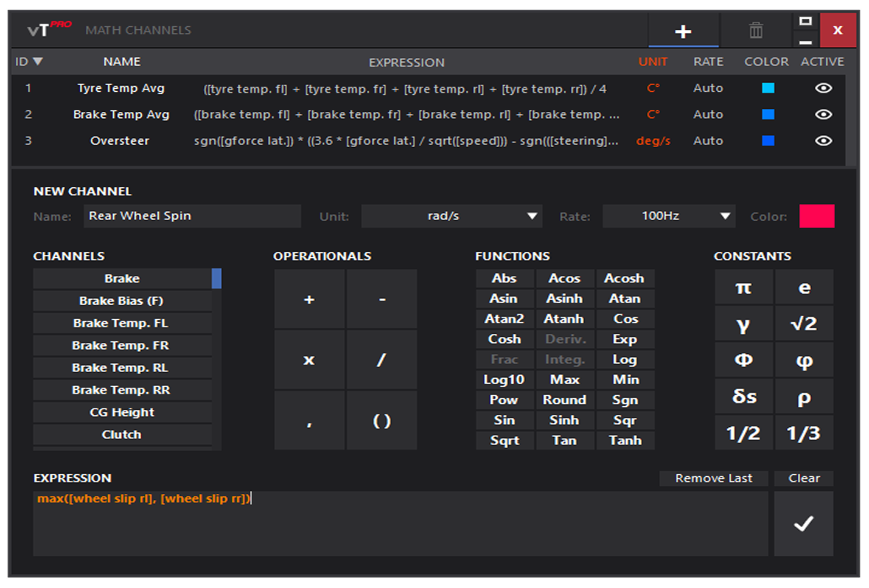Expand the Rate dropdown set to 100Hz

[x=668, y=216]
